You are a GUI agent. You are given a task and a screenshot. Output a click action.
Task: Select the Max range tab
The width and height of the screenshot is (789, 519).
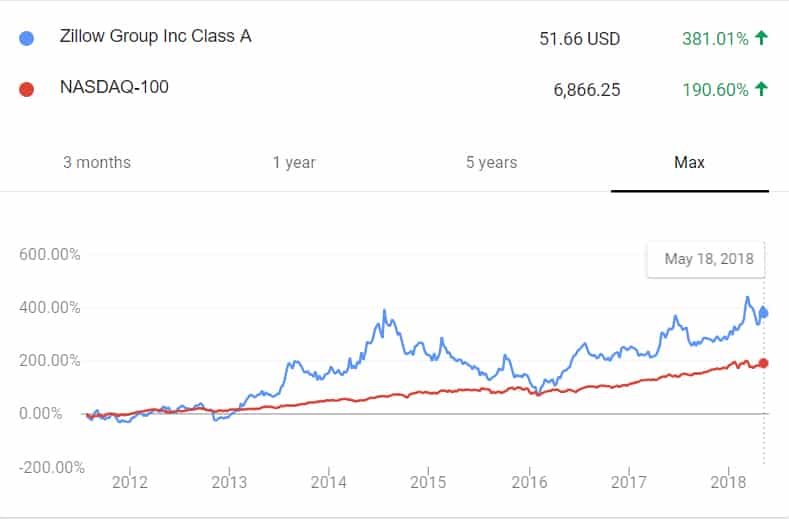[x=689, y=162]
